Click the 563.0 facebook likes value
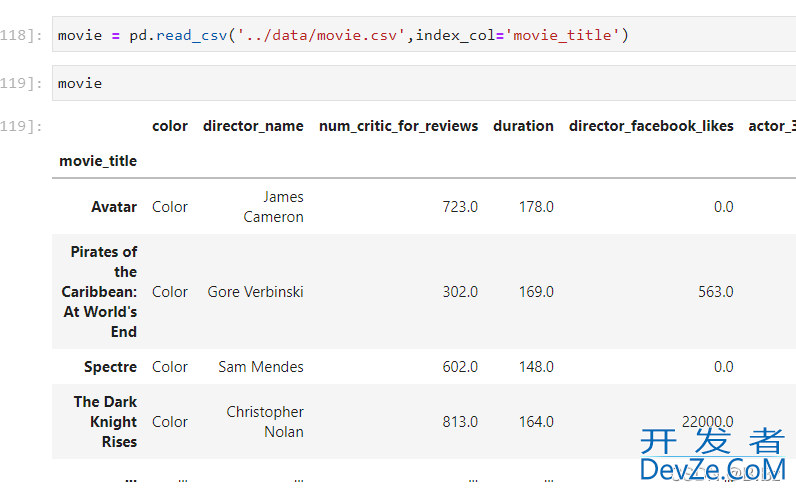Viewport: 796px width, 491px height. click(x=716, y=291)
